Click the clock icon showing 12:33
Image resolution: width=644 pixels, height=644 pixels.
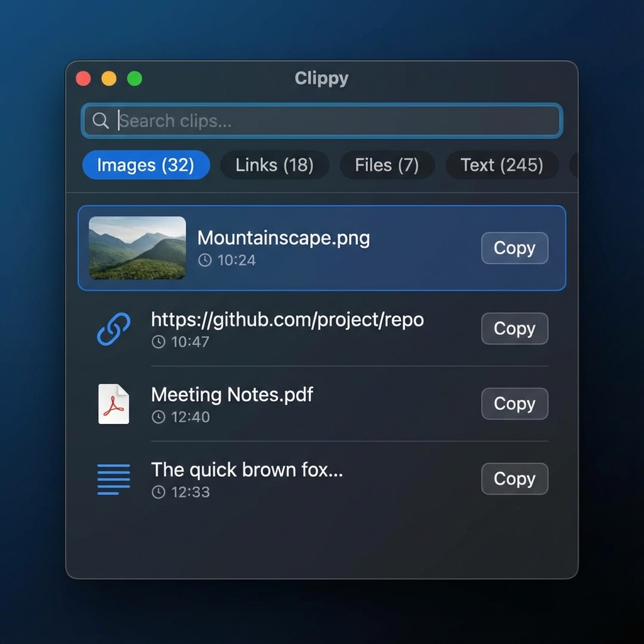159,492
